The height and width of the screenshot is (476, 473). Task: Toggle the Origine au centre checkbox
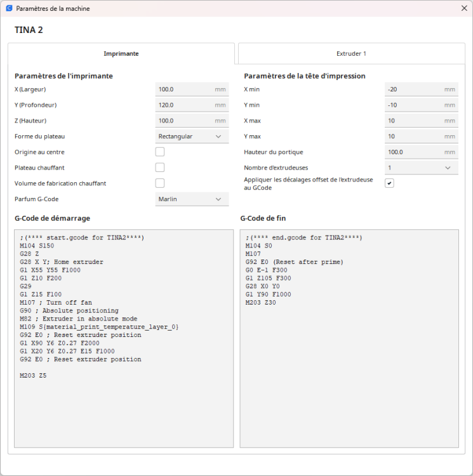click(x=160, y=152)
